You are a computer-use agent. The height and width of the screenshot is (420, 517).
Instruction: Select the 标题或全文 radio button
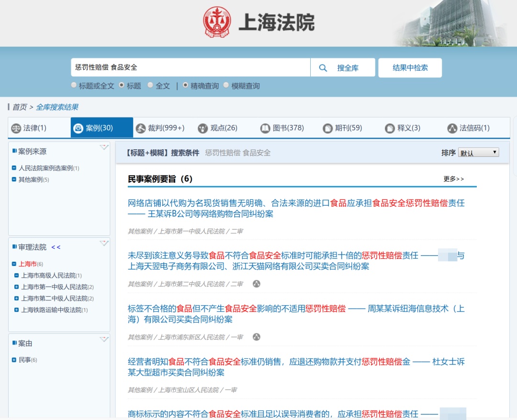tap(74, 85)
